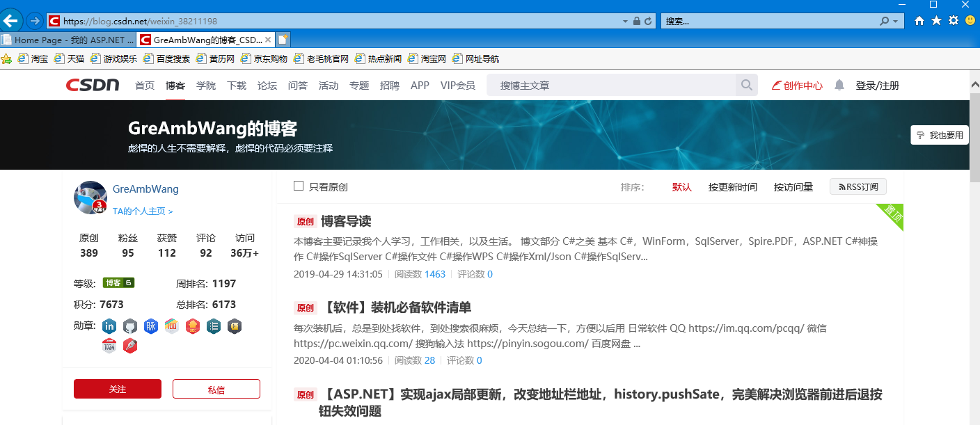
Task: Click the green 博客 6 level badge
Action: (x=118, y=283)
